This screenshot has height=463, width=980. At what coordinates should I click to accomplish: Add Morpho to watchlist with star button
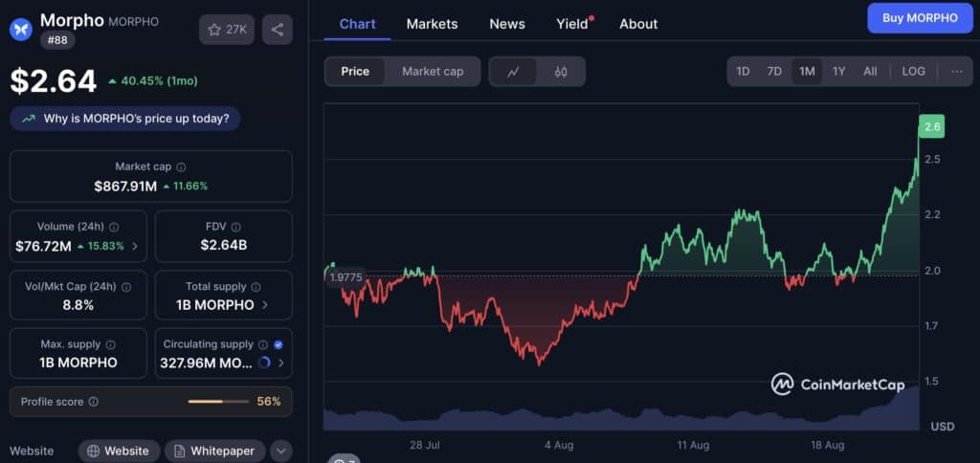click(x=227, y=30)
